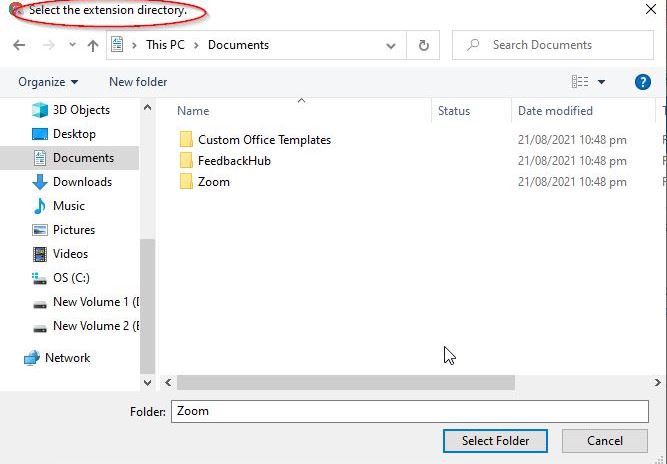Click the Custom Office Templates folder icon
This screenshot has width=667, height=464.
(x=186, y=139)
